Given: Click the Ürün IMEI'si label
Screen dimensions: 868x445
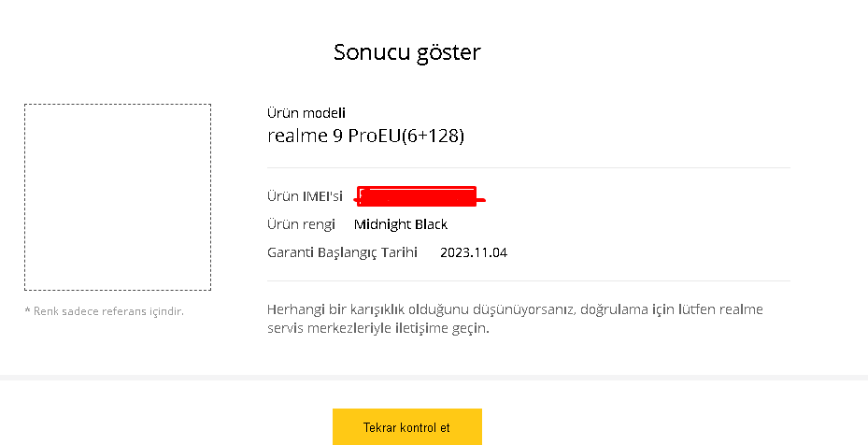Looking at the screenshot, I should pos(305,196).
